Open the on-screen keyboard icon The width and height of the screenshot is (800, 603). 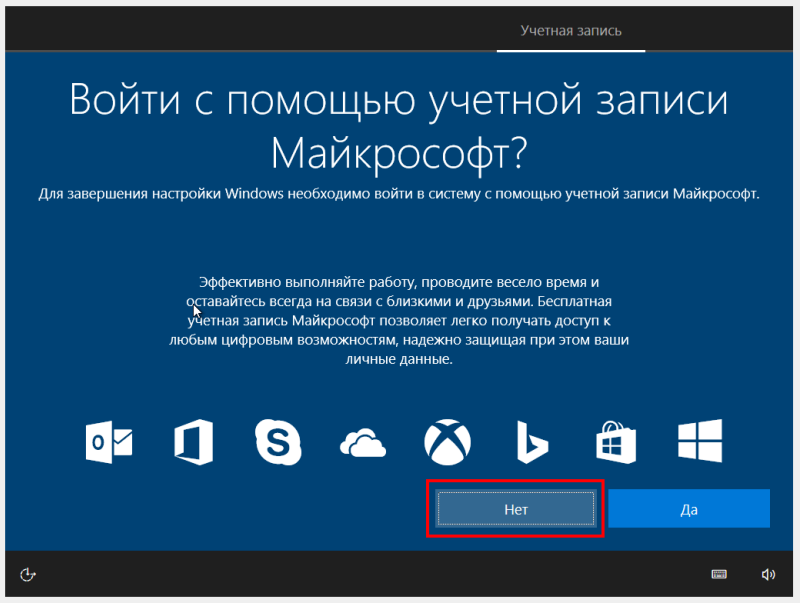tap(719, 574)
